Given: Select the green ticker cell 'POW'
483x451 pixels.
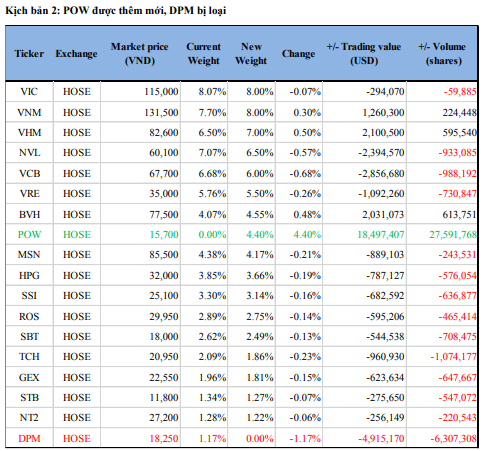Looking at the screenshot, I should coord(29,235).
